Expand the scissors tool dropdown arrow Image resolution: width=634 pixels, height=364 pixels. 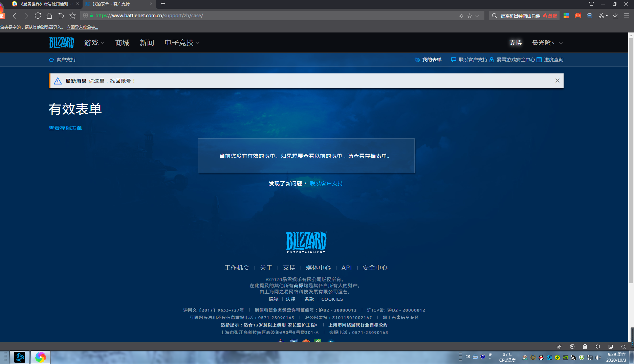[x=607, y=16]
